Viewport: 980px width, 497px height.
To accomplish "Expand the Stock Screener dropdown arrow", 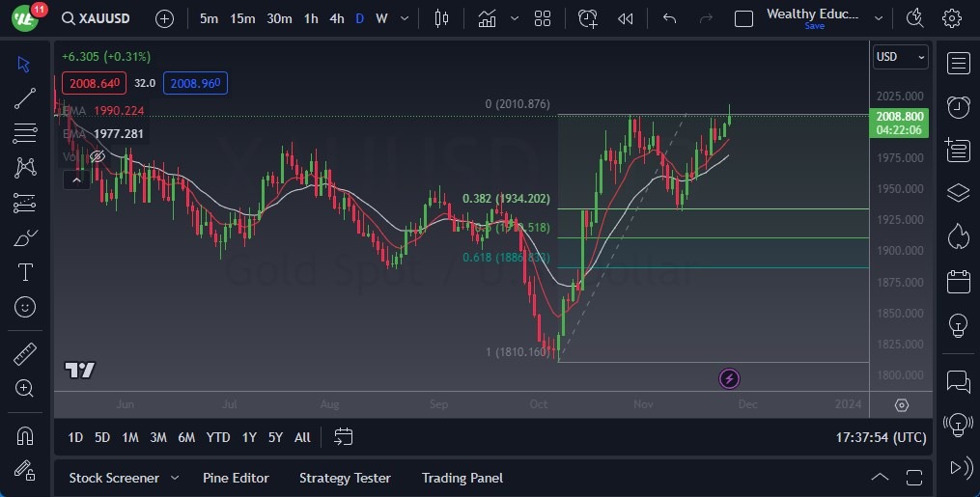I will click(x=175, y=478).
